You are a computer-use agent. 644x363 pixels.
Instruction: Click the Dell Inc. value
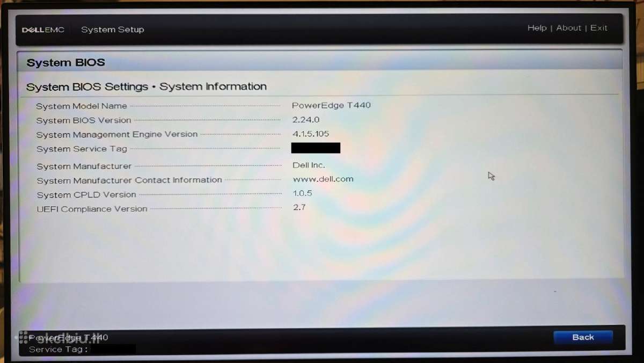click(x=309, y=165)
